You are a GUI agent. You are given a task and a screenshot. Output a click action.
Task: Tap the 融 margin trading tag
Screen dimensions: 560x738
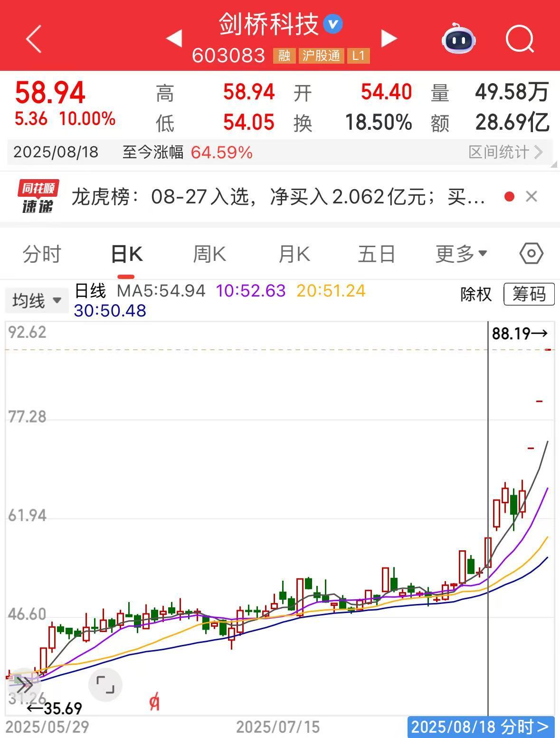click(284, 56)
